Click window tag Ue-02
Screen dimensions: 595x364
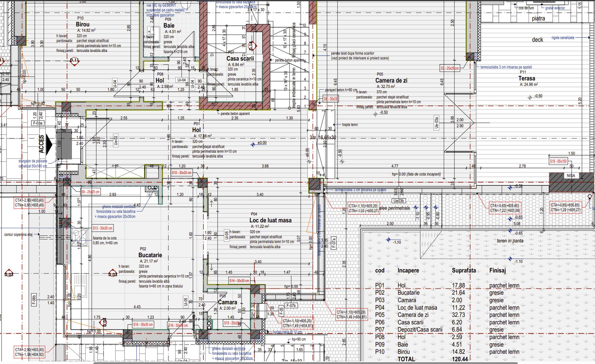pyautogui.click(x=116, y=140)
